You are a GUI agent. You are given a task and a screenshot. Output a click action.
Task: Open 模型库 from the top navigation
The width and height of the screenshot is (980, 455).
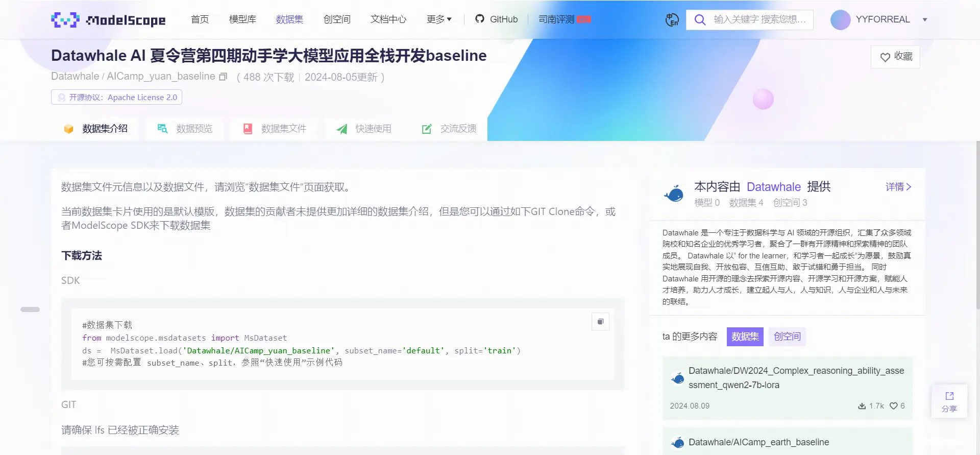242,19
